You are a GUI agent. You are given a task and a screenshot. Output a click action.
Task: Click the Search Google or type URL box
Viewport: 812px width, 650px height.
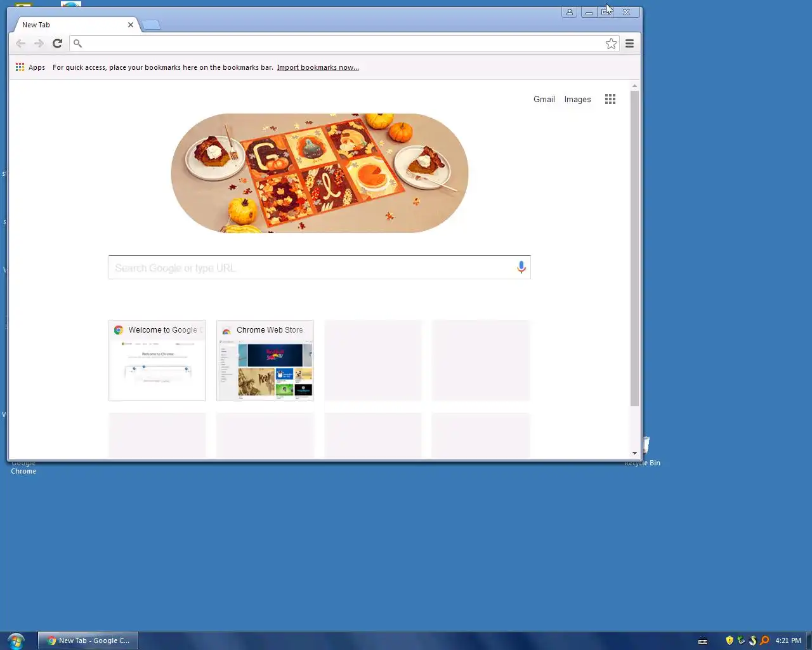pyautogui.click(x=319, y=267)
